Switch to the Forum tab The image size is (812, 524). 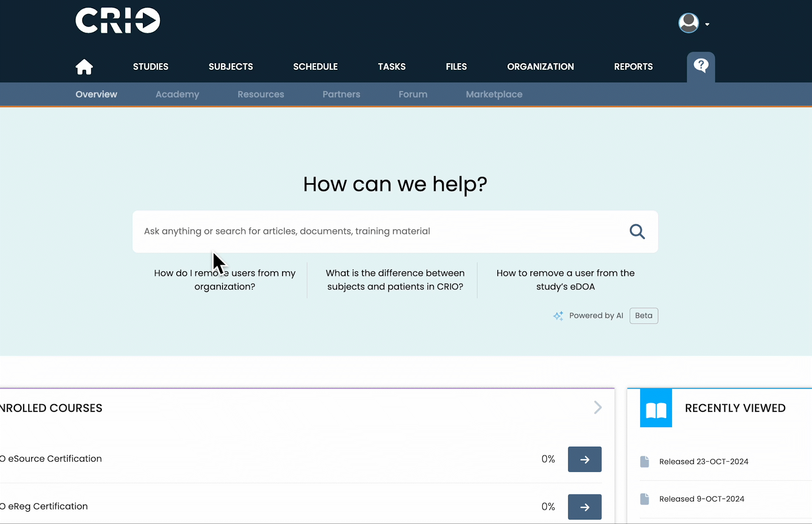[x=413, y=94]
